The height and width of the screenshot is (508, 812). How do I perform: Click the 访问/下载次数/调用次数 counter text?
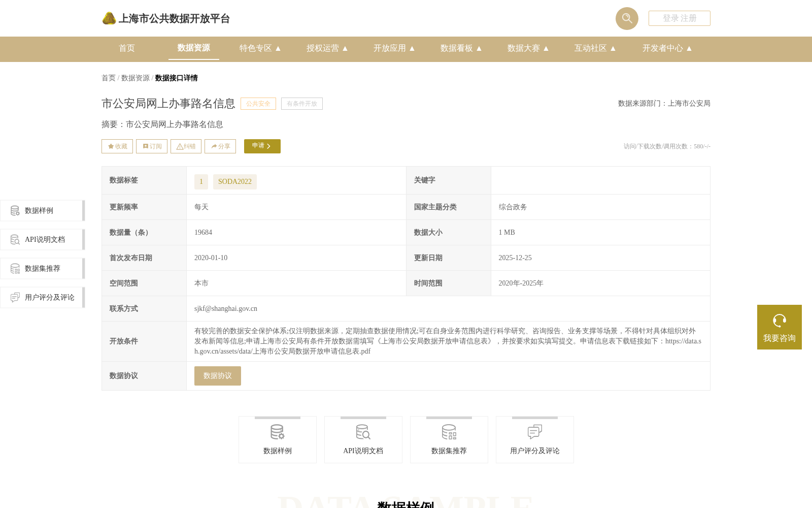(667, 146)
